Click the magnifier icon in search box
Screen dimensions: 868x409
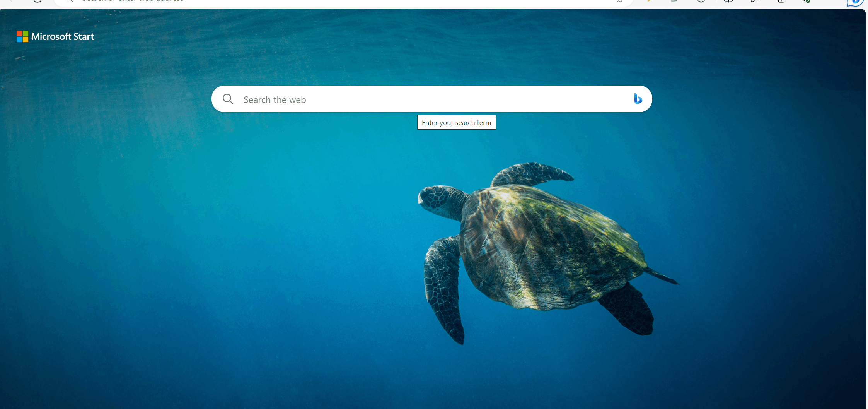tap(228, 99)
